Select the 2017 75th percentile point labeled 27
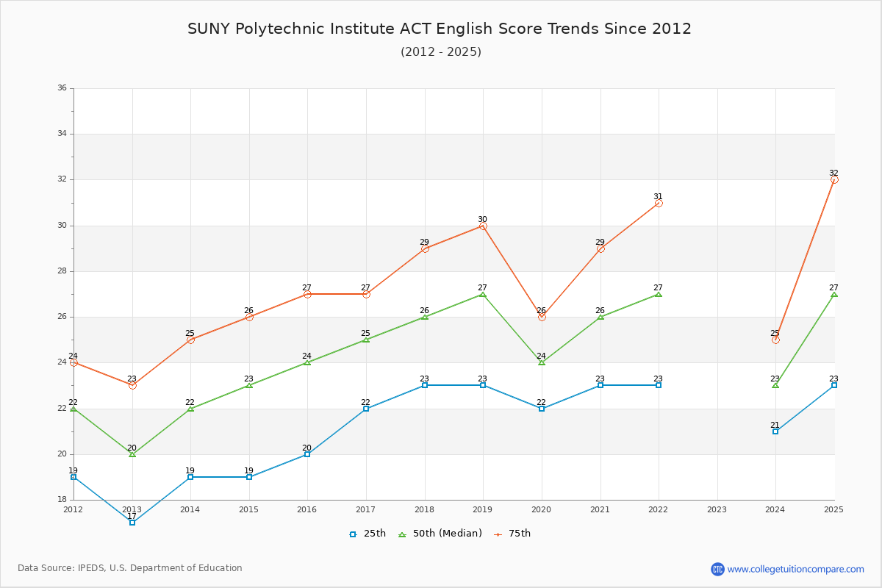This screenshot has width=882, height=588. (x=366, y=294)
